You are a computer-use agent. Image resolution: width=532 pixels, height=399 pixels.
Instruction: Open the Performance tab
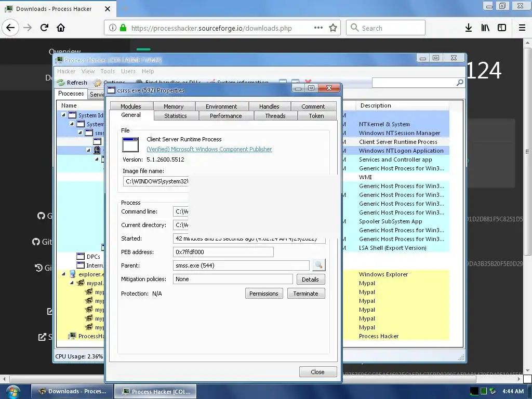[x=226, y=116]
